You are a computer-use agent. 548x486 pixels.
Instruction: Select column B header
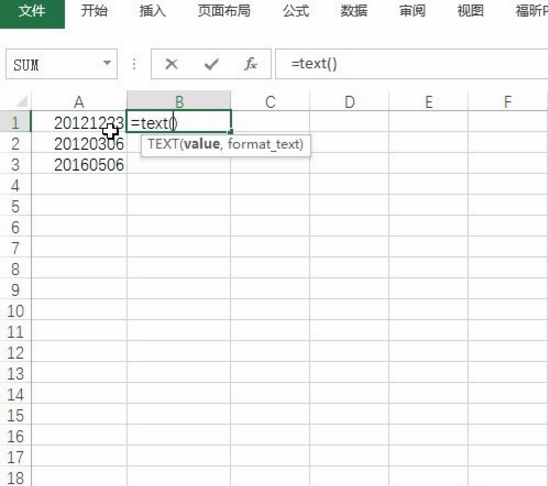pyautogui.click(x=179, y=102)
